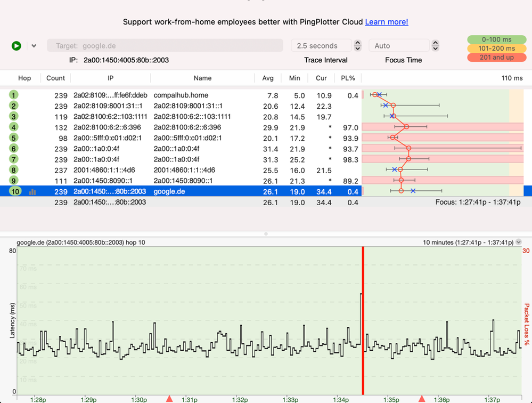Select hop 7 green circle icon
Viewport: 532px width, 403px height.
point(13,159)
